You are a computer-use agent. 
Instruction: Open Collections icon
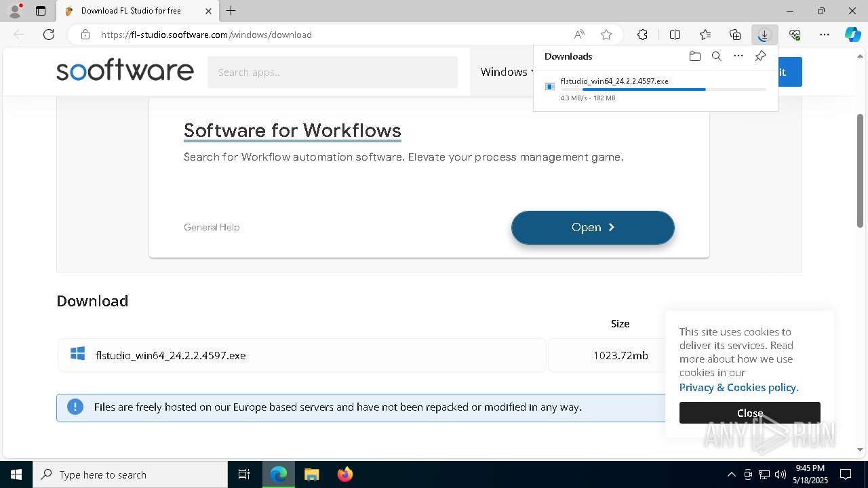pyautogui.click(x=735, y=35)
